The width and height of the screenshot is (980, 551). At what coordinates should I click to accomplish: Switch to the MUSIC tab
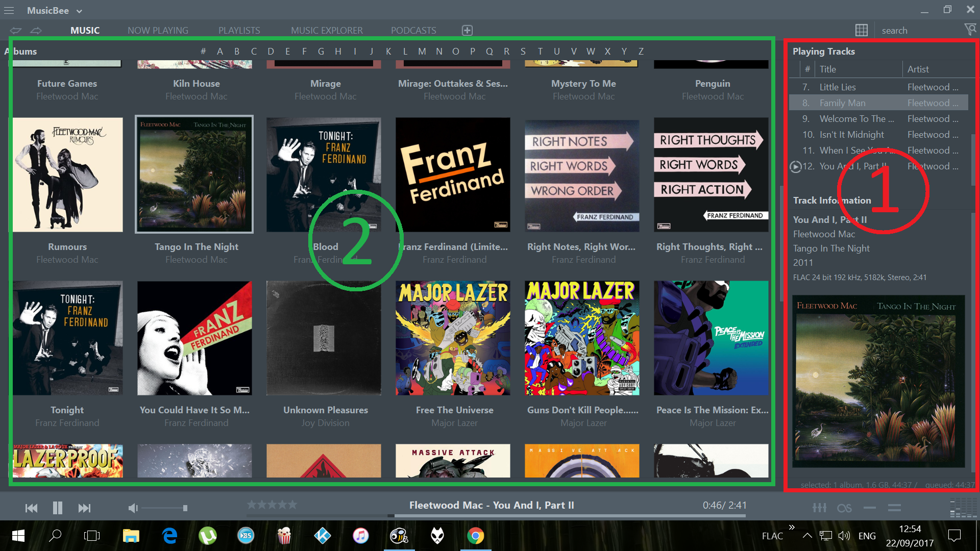(x=85, y=31)
